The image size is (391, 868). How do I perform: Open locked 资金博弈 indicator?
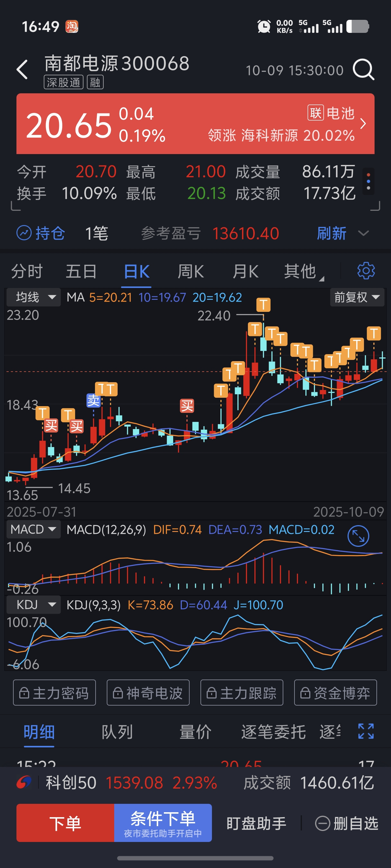(x=335, y=693)
